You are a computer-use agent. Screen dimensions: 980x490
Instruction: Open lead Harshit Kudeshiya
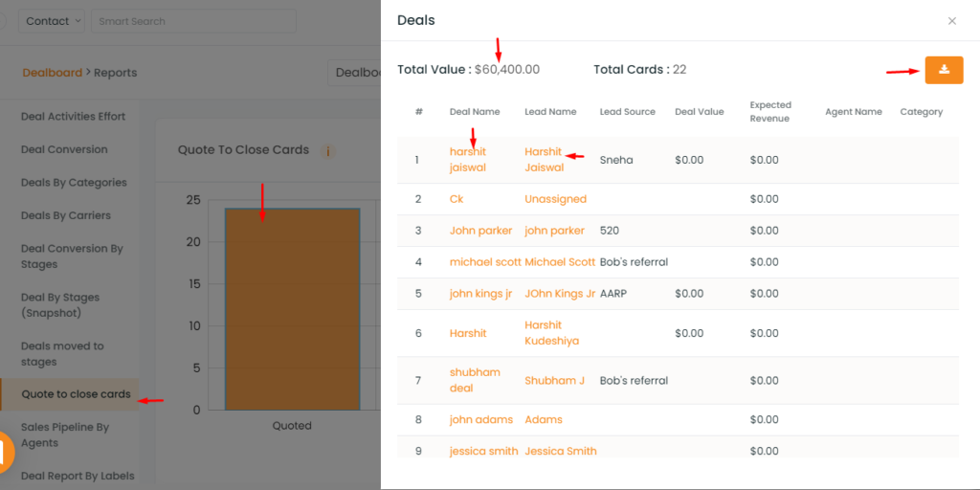coord(551,333)
